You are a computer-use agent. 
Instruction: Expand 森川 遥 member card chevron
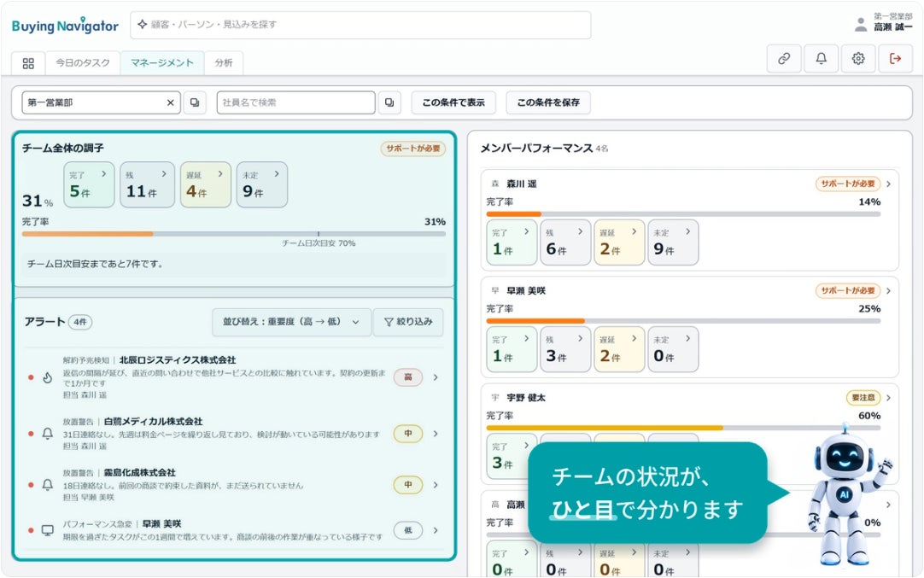click(x=888, y=184)
